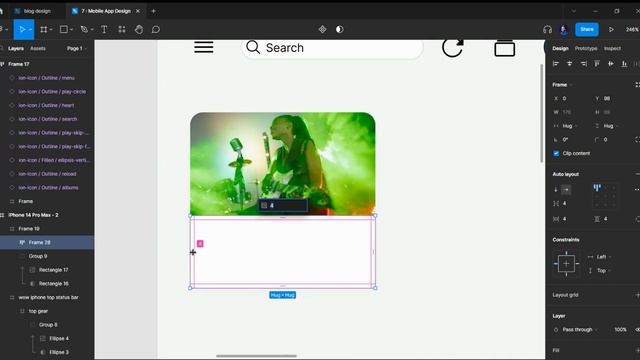
Task: Present the prototype with play icon
Action: coord(611,29)
